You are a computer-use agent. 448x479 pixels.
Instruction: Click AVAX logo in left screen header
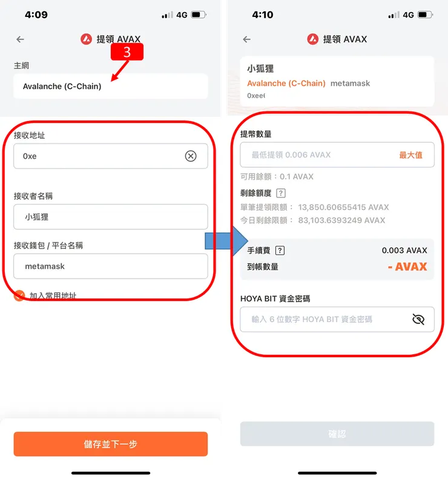click(x=86, y=39)
